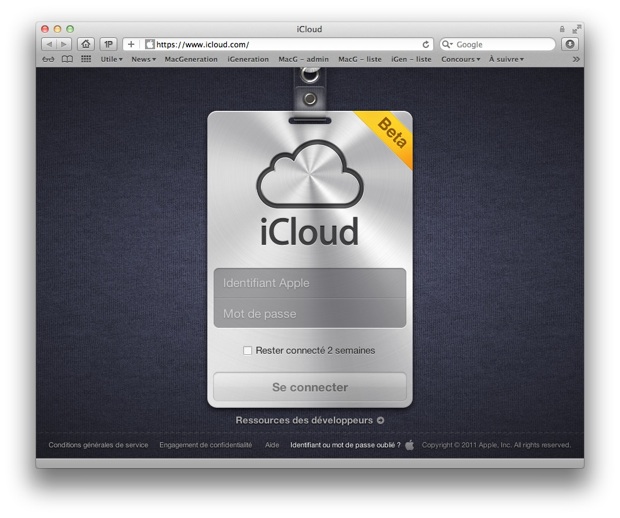
Task: Open the Downloads button in toolbar
Action: [570, 44]
